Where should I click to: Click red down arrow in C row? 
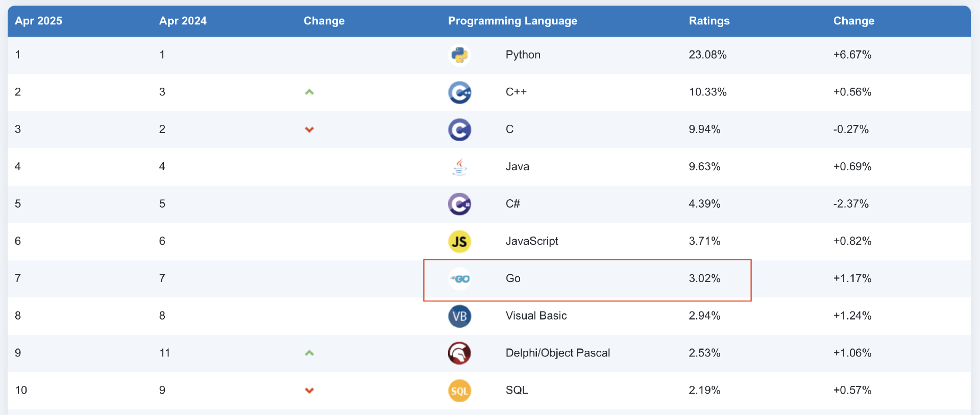tap(309, 129)
